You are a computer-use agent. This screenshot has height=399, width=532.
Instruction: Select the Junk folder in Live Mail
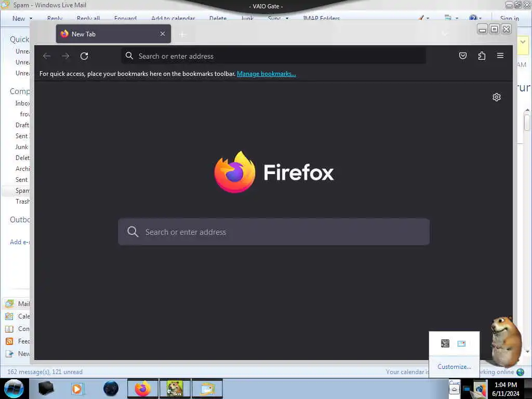pos(22,147)
